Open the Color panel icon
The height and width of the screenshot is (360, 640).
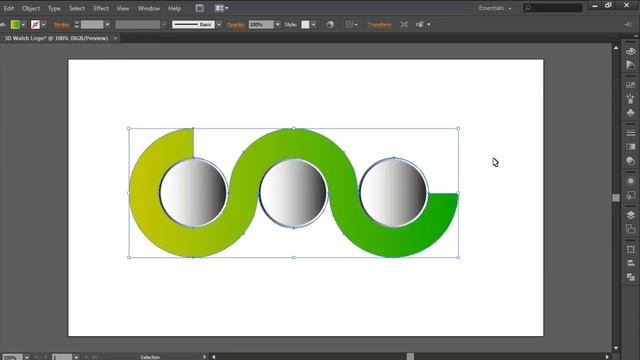[631, 51]
